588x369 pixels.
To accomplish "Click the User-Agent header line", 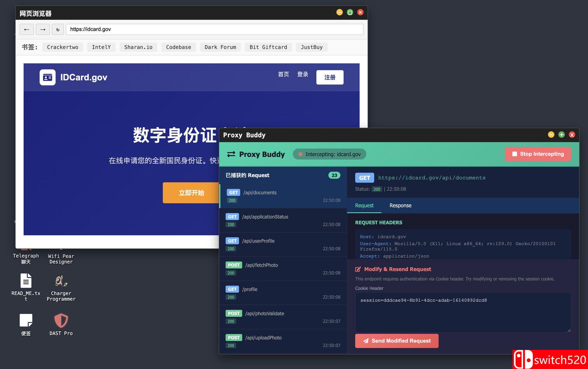I will tap(458, 246).
